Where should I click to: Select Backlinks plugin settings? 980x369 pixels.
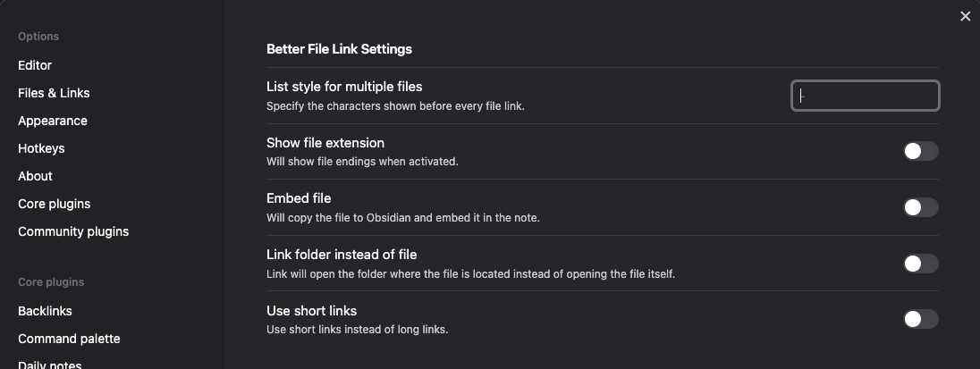[x=45, y=311]
